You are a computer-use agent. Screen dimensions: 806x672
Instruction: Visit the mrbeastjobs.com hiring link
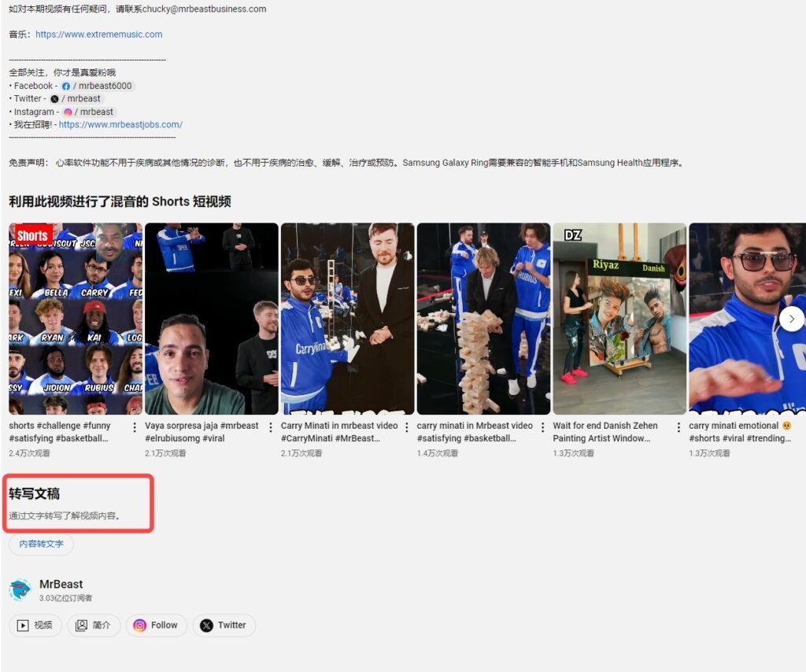[120, 124]
